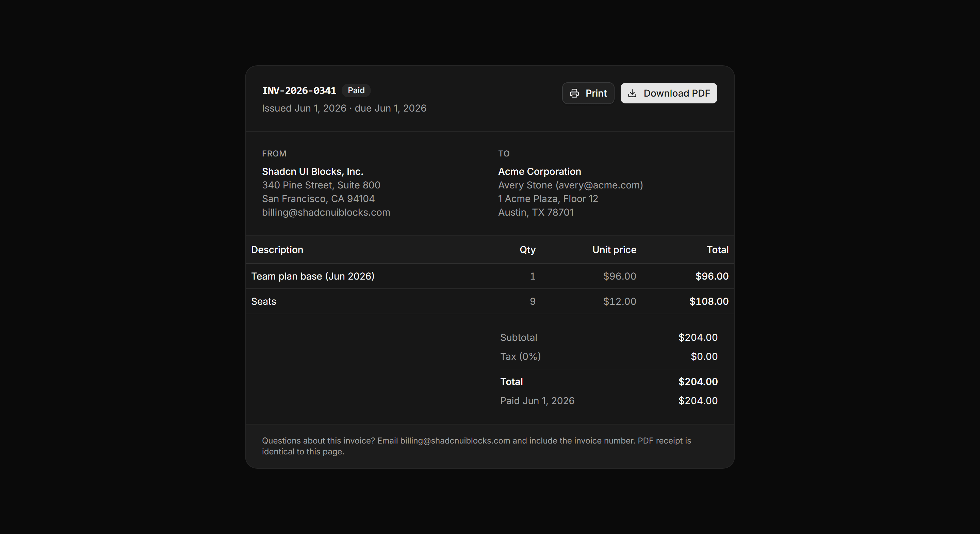Click the Subtotal label
This screenshot has height=534, width=980.
click(519, 337)
